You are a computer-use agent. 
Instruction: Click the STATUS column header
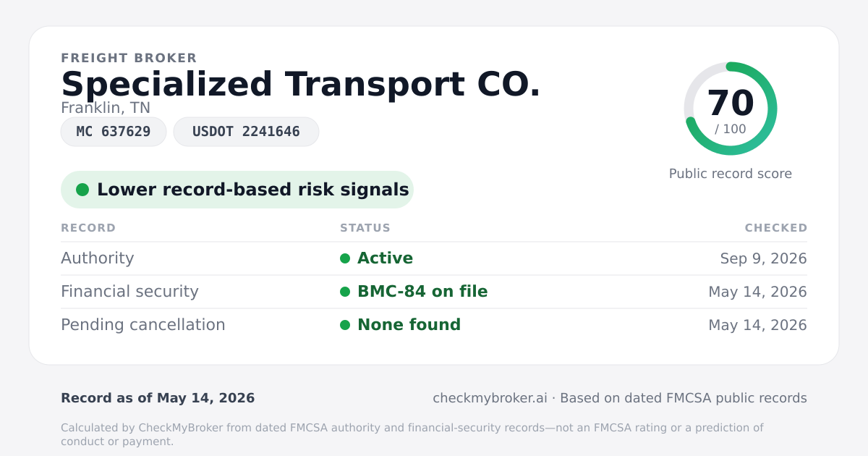(x=365, y=228)
